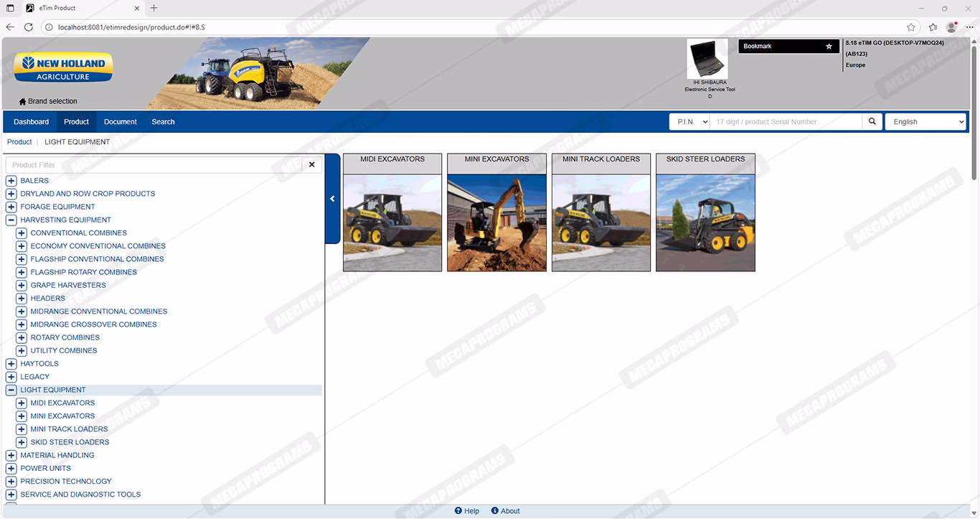Select FLAGSHIP ROTARY COMBINES in tree
Screen dimensions: 980x519
[83, 272]
